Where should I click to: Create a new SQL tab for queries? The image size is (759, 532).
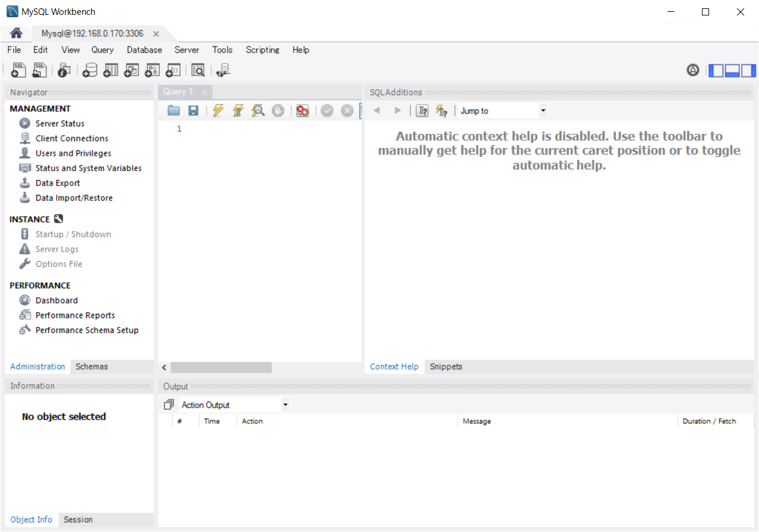pos(18,70)
